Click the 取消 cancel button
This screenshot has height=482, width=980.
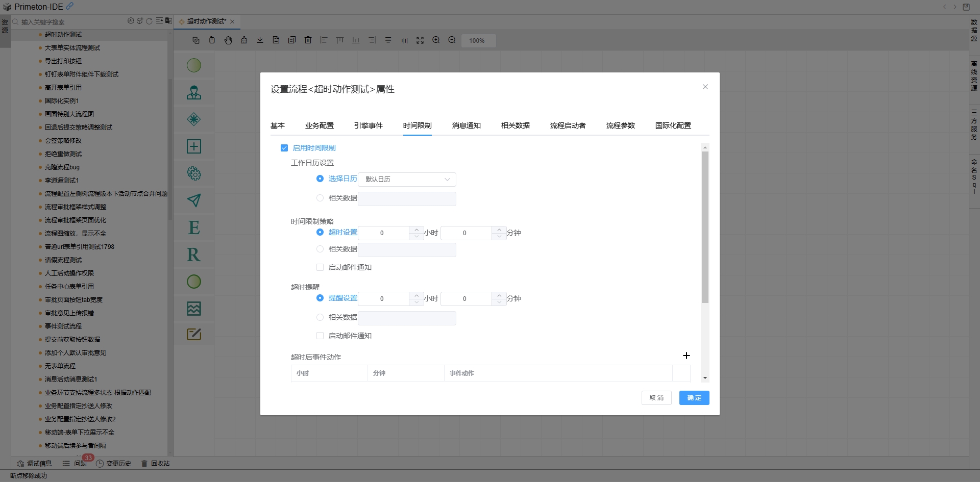(x=656, y=398)
